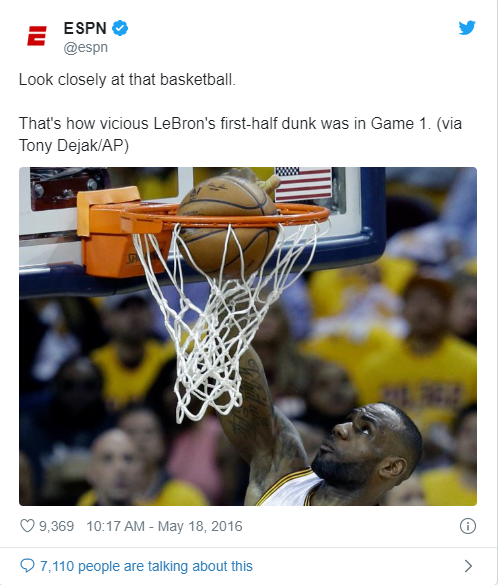Click the basketball in the dunk photo
Screen dimensions: 498x585
(x=228, y=224)
